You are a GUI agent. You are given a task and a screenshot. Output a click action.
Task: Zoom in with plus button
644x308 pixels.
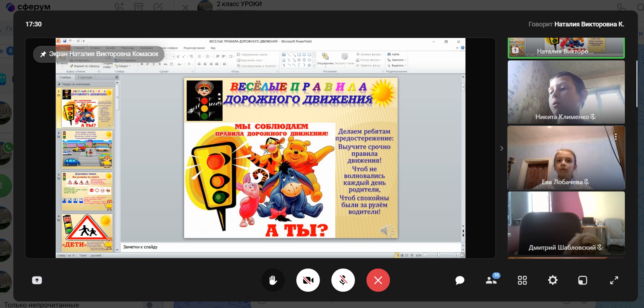coord(456,255)
